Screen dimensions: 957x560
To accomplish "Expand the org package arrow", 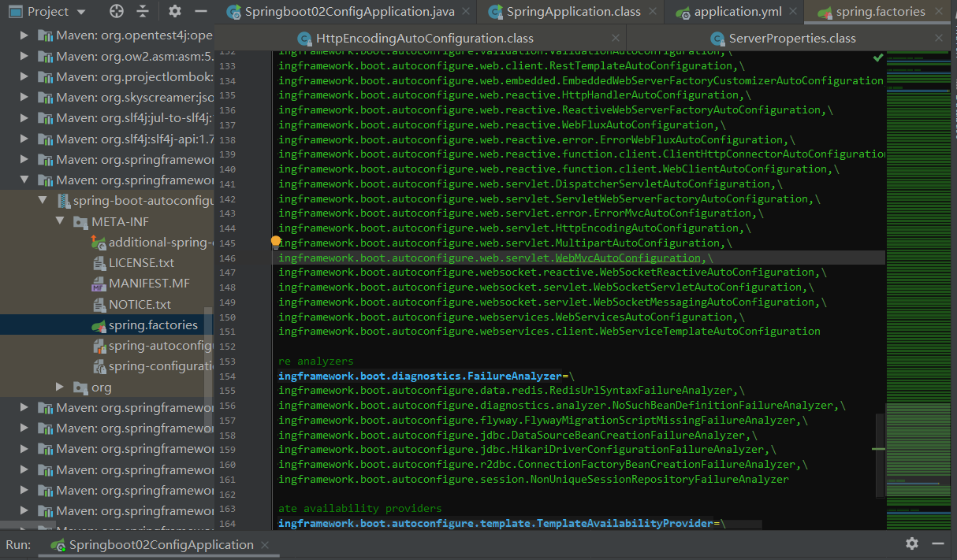I will point(61,388).
